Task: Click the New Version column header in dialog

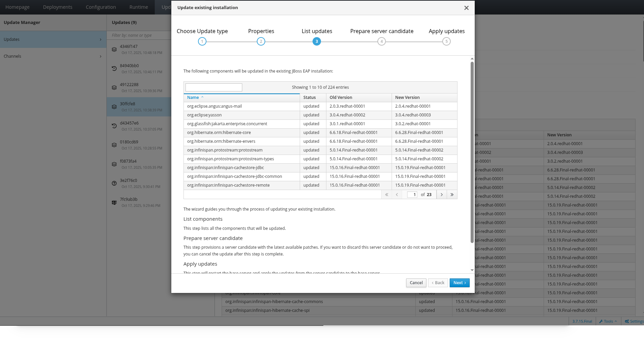Action: pyautogui.click(x=424, y=98)
